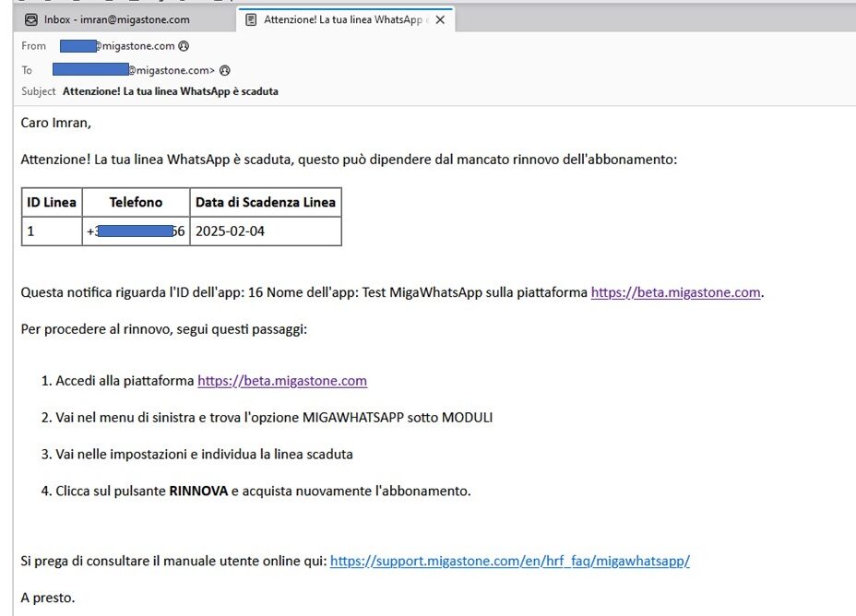Click the Caro Imran greeting text
The height and width of the screenshot is (616, 856).
(56, 124)
